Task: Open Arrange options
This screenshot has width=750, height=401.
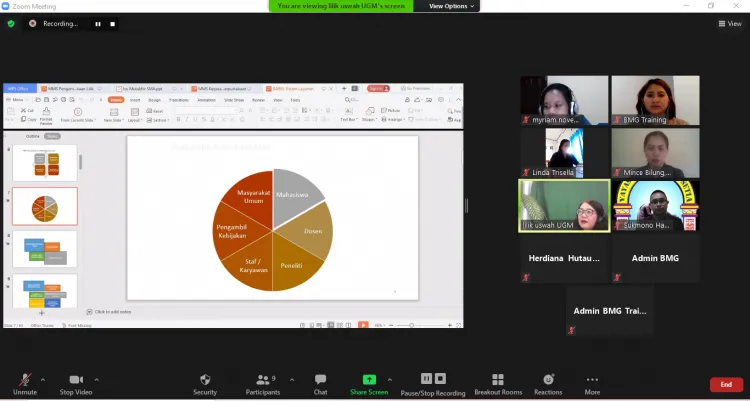Action: click(393, 119)
